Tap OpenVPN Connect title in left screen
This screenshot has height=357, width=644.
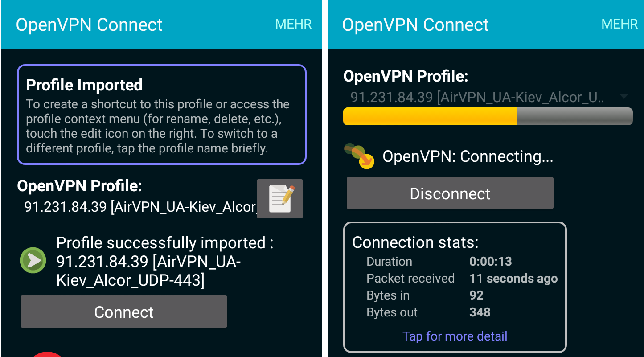click(x=89, y=25)
